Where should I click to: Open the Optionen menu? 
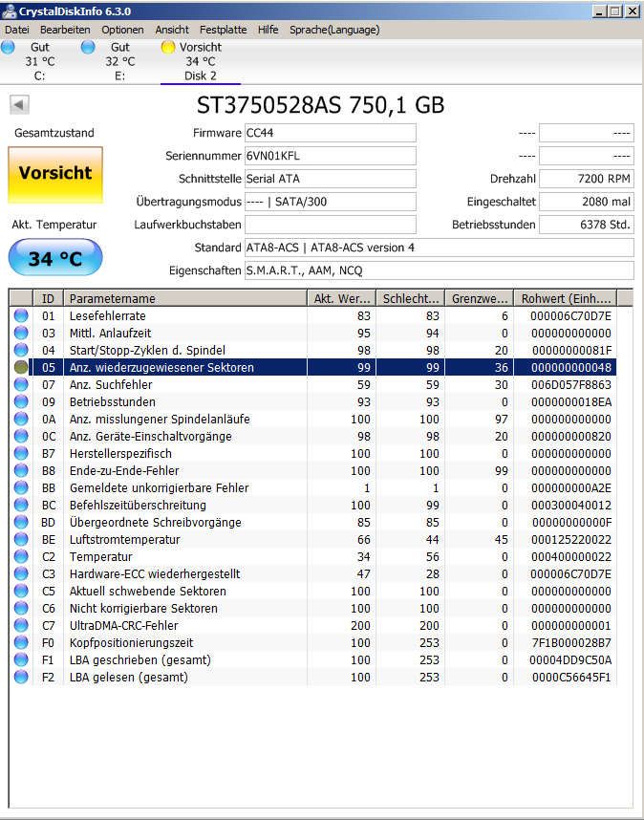coord(122,30)
